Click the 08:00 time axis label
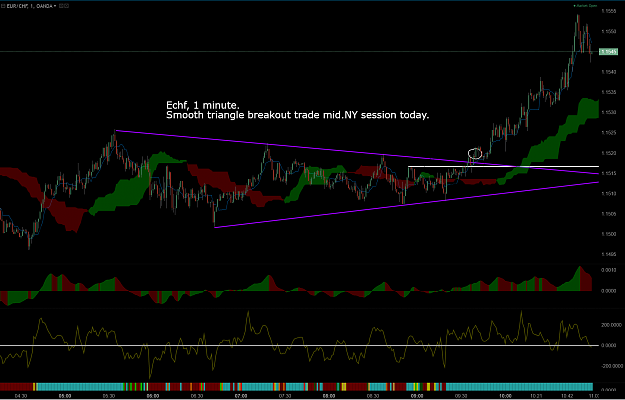Image resolution: width=625 pixels, height=400 pixels. 329,396
